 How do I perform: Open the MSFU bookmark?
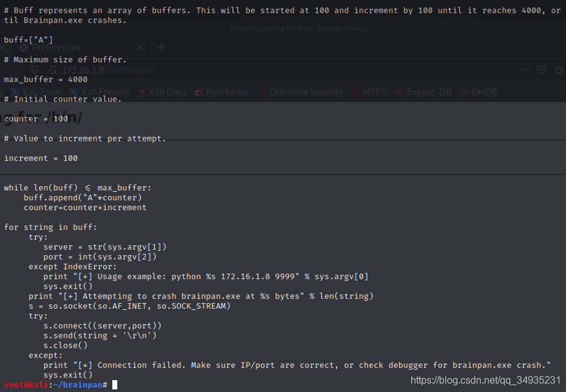pos(369,92)
